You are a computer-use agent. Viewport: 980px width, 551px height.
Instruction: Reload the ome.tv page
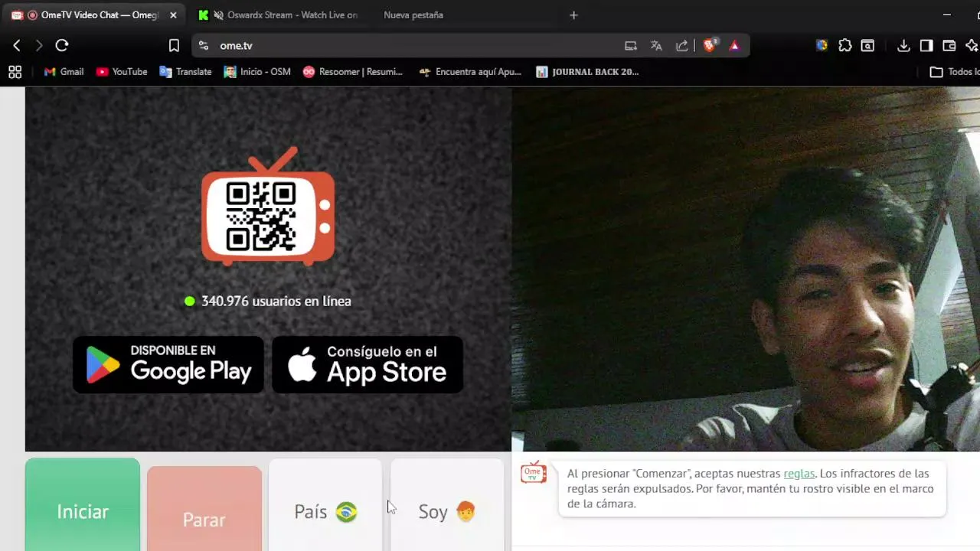pos(62,46)
